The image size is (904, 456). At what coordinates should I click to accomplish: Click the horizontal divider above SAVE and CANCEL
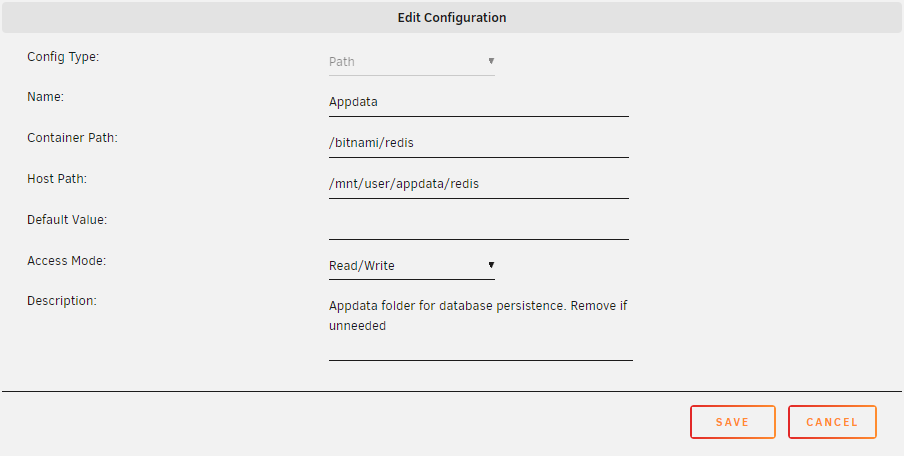coord(452,391)
